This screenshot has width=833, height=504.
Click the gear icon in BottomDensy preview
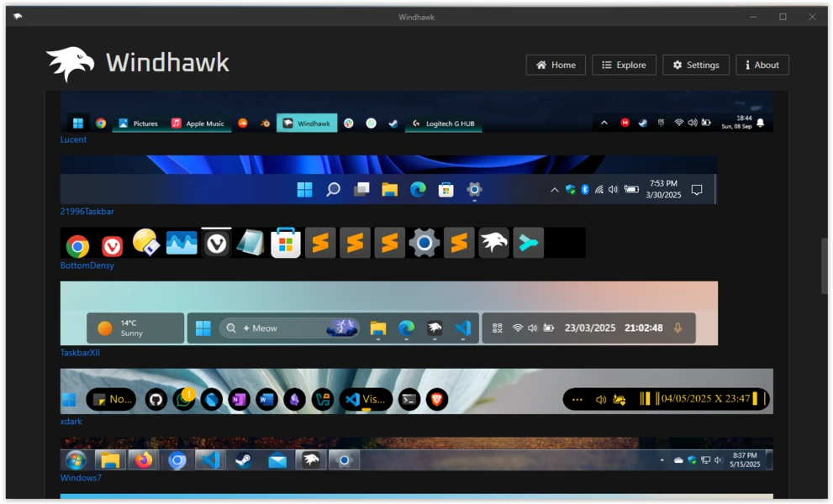pos(424,244)
